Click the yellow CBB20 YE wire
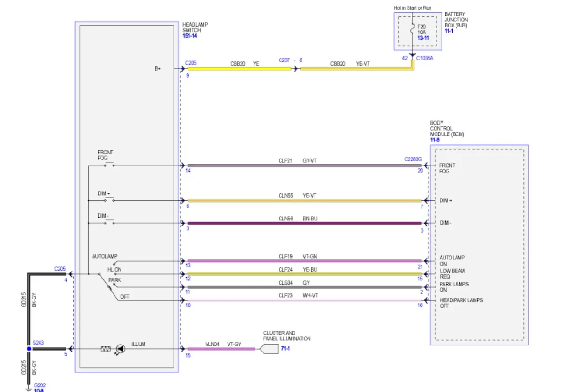Image resolution: width=563 pixels, height=392 pixels. tap(239, 68)
